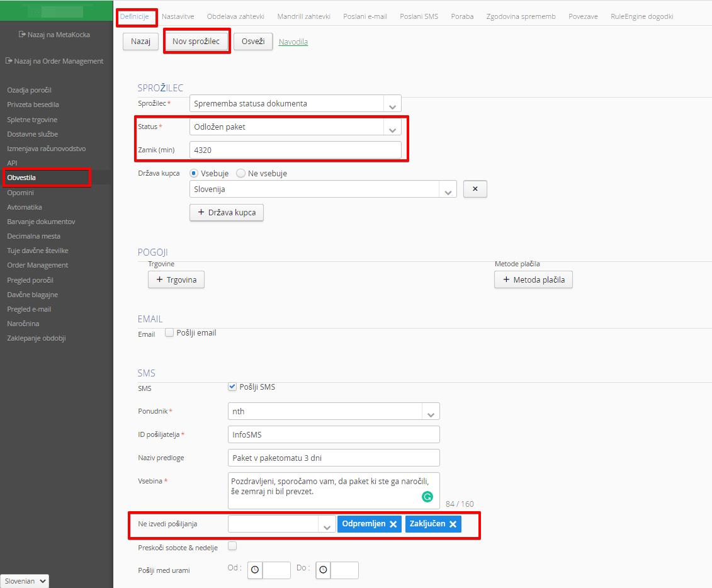Image resolution: width=712 pixels, height=588 pixels.
Task: Click the Nazaj button
Action: click(x=140, y=42)
